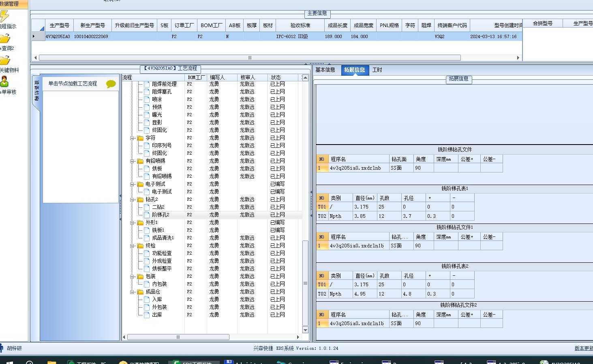This screenshot has width=593, height=364.
Task: Click the process tree scroll-down arrow
Action: (305, 330)
